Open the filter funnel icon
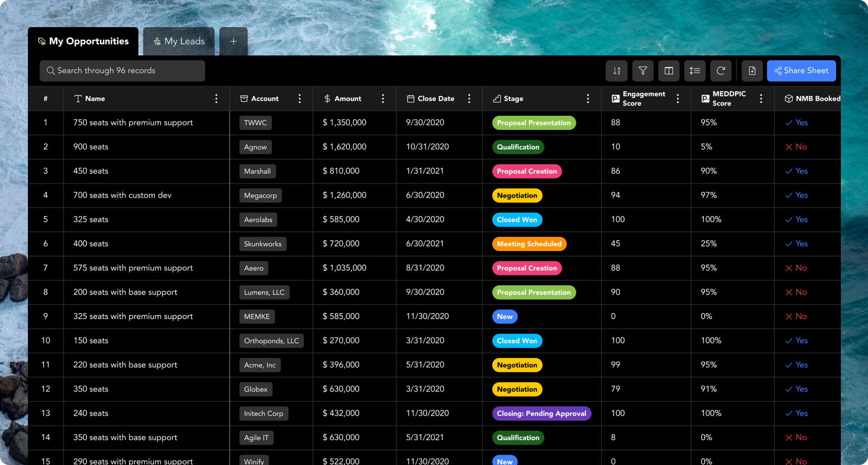The image size is (868, 465). (643, 71)
